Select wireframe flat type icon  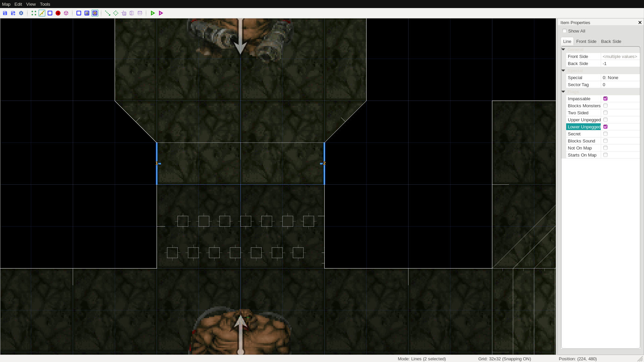[79, 13]
